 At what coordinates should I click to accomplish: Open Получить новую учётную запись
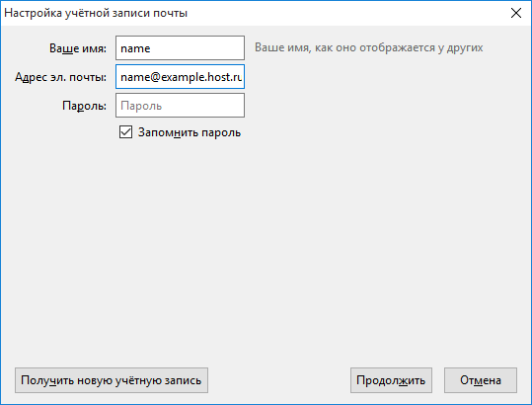pyautogui.click(x=112, y=380)
